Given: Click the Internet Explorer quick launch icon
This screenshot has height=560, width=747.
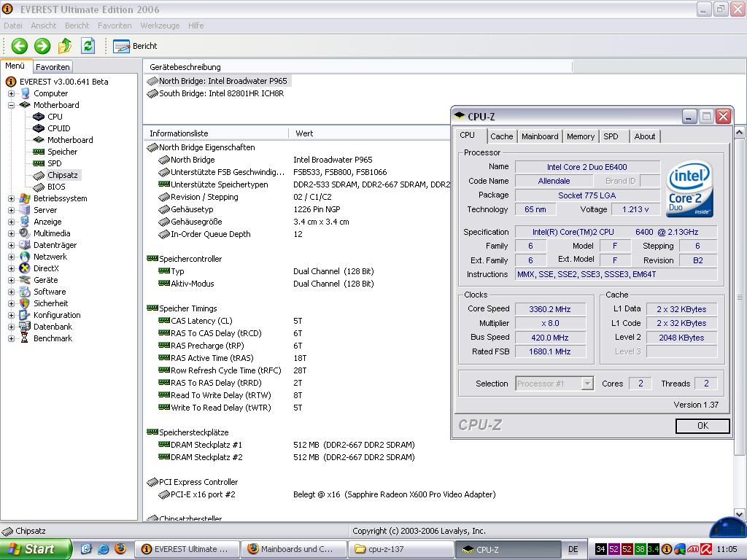Looking at the screenshot, I should coord(103,549).
